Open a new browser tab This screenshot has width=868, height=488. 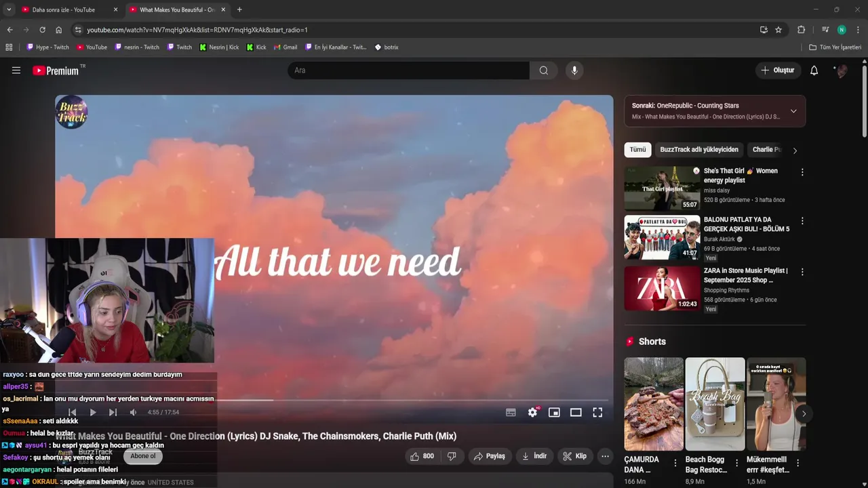pos(239,9)
